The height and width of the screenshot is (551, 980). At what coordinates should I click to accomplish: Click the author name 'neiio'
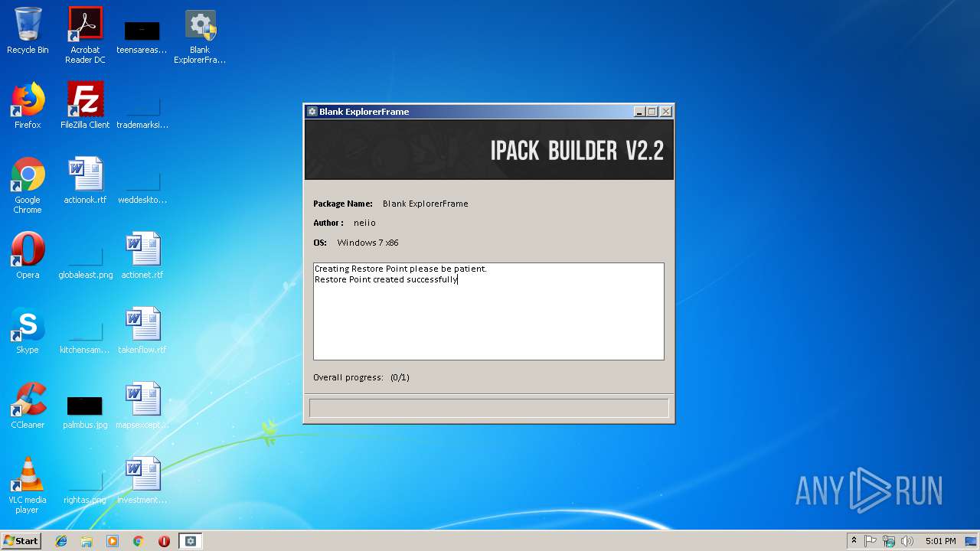364,223
